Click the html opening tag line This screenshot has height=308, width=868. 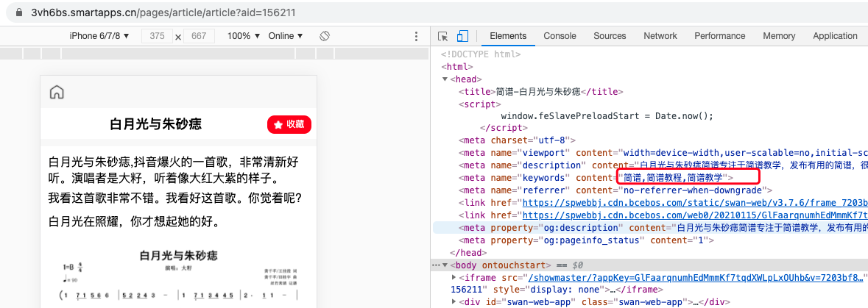click(459, 66)
